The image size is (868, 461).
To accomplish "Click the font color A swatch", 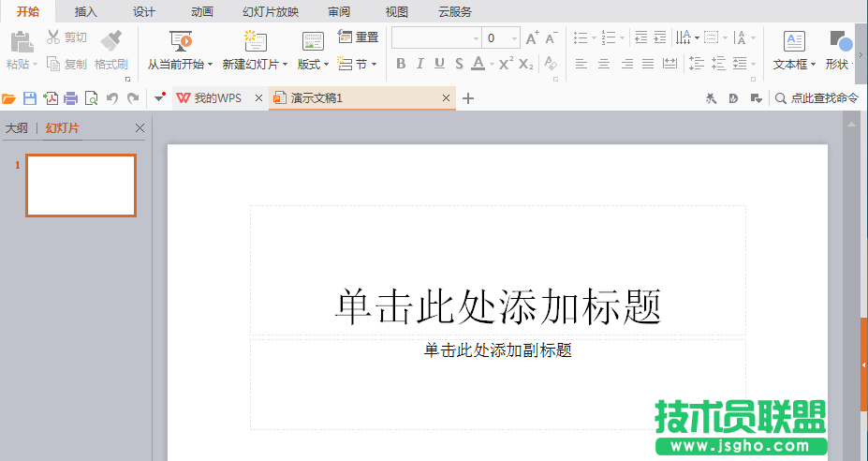I will tap(478, 64).
